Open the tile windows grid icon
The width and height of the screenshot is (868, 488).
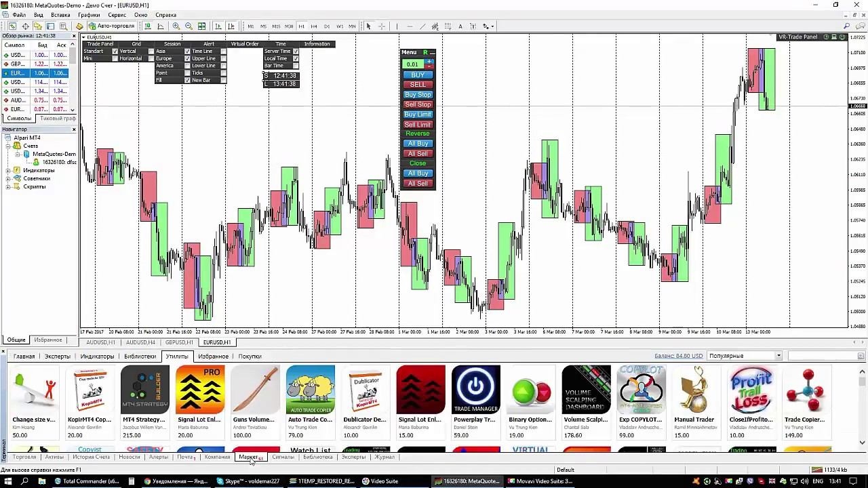pos(201,26)
